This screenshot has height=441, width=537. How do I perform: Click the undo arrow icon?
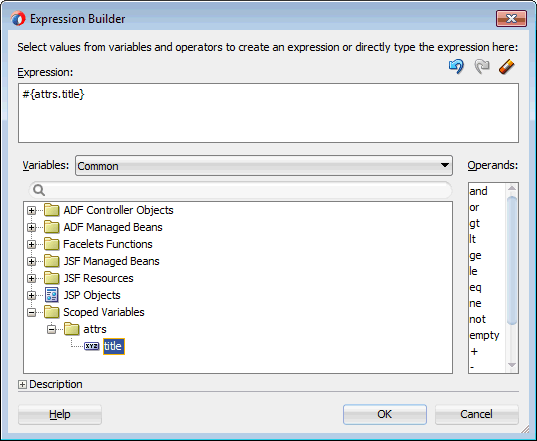(456, 66)
